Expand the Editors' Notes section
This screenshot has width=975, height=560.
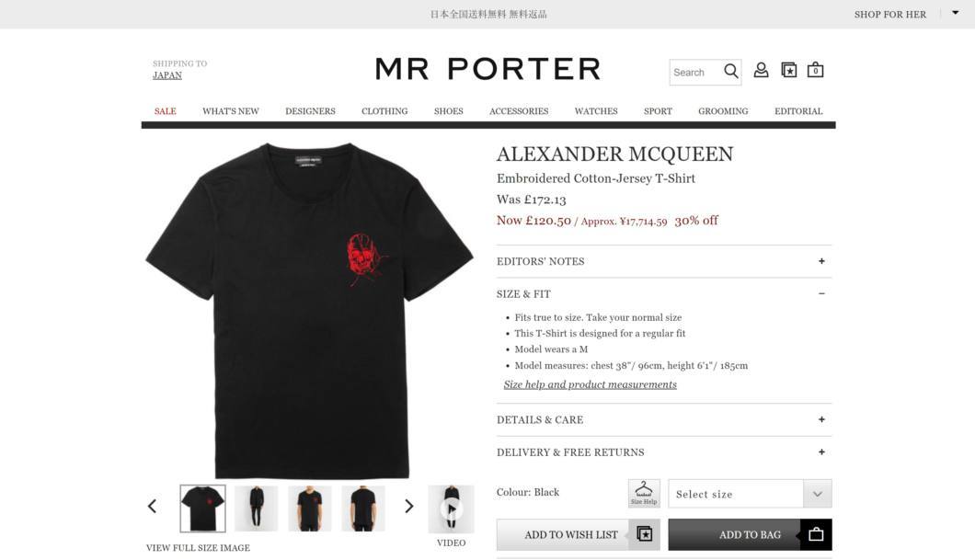coord(664,261)
